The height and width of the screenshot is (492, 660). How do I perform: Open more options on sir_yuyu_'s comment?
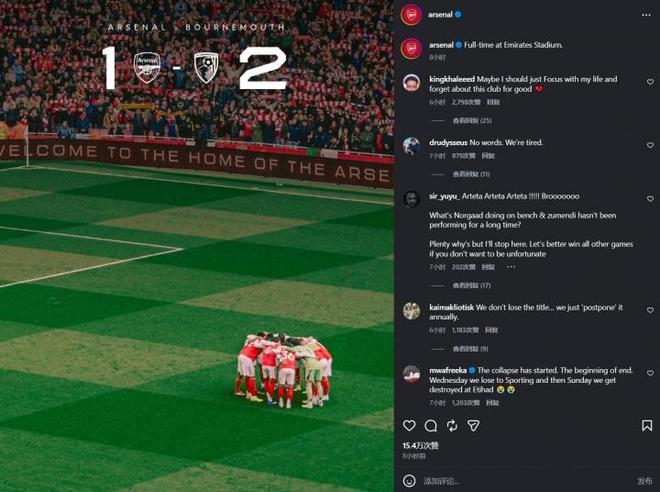511,267
